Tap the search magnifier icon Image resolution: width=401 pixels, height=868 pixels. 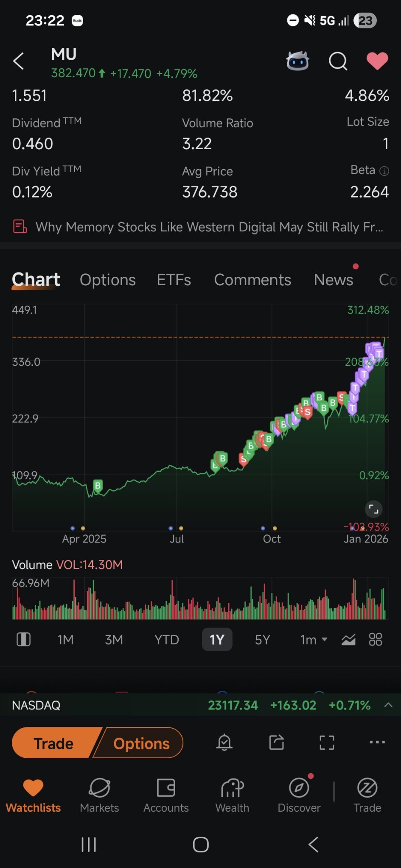click(x=338, y=61)
